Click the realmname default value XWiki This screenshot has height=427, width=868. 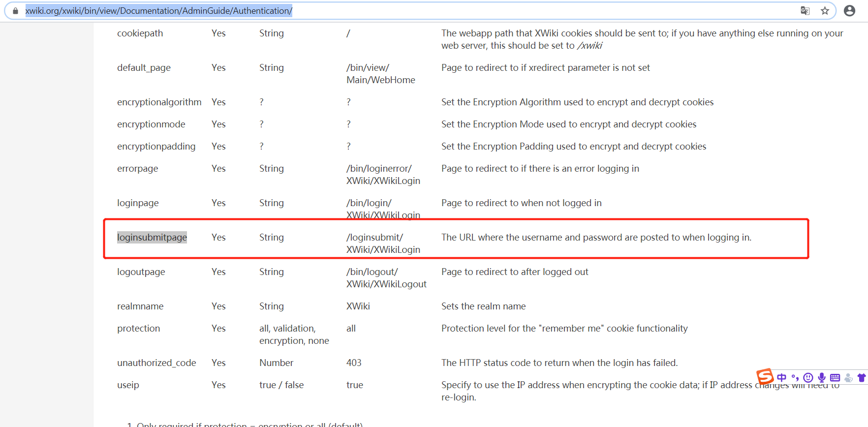point(358,306)
